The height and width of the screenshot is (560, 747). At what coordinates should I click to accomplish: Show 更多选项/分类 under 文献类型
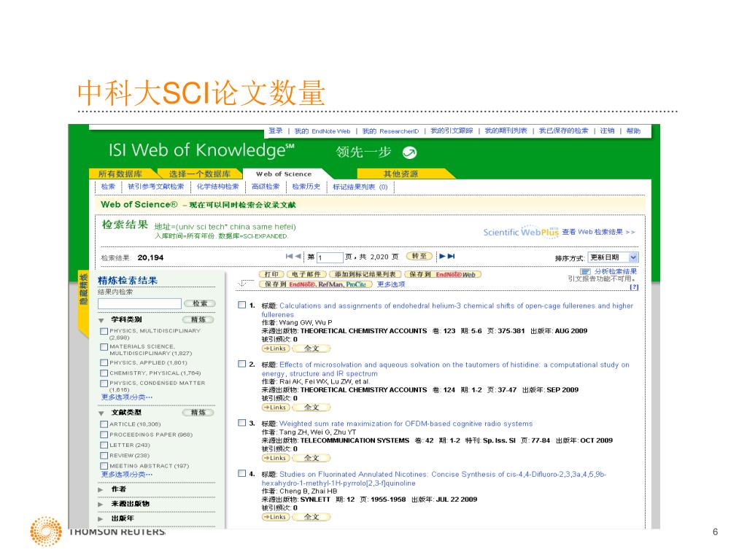point(127,474)
